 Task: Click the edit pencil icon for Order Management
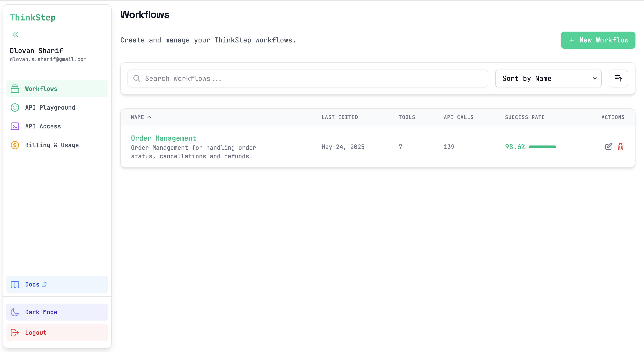coord(608,147)
